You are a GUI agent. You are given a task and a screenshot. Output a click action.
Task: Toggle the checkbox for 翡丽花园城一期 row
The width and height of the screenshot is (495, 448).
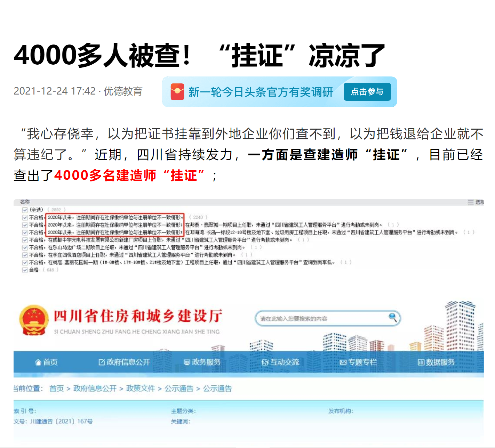pos(25,262)
